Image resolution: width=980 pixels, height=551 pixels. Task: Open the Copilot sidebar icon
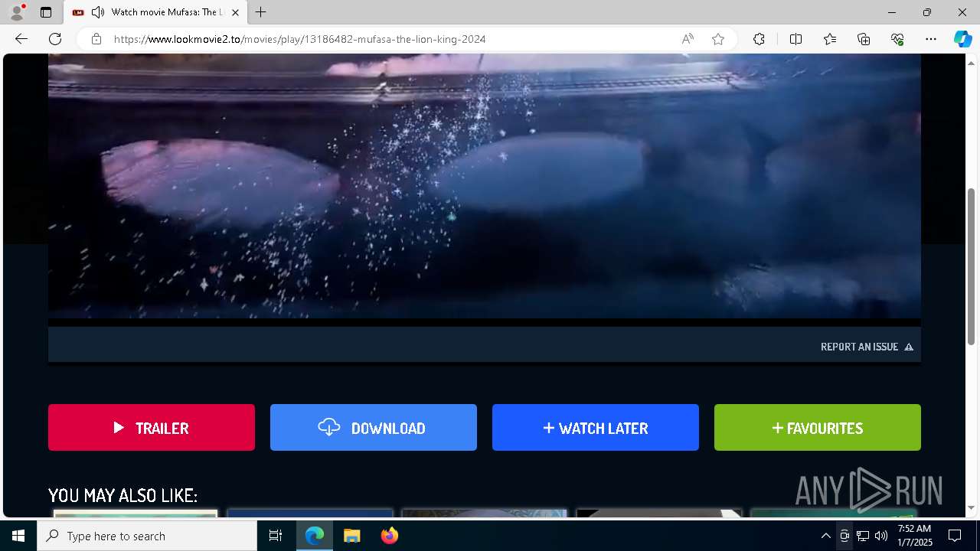pyautogui.click(x=962, y=39)
